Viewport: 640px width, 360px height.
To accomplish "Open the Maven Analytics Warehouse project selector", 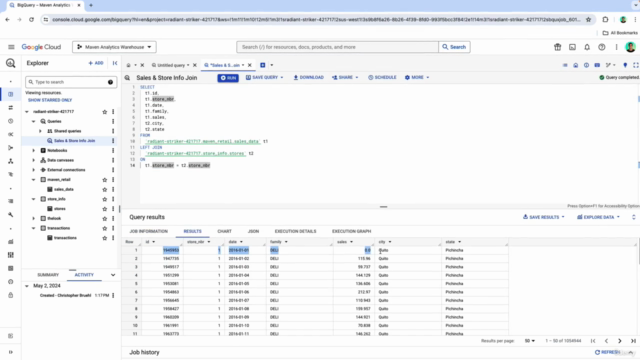I will [114, 47].
